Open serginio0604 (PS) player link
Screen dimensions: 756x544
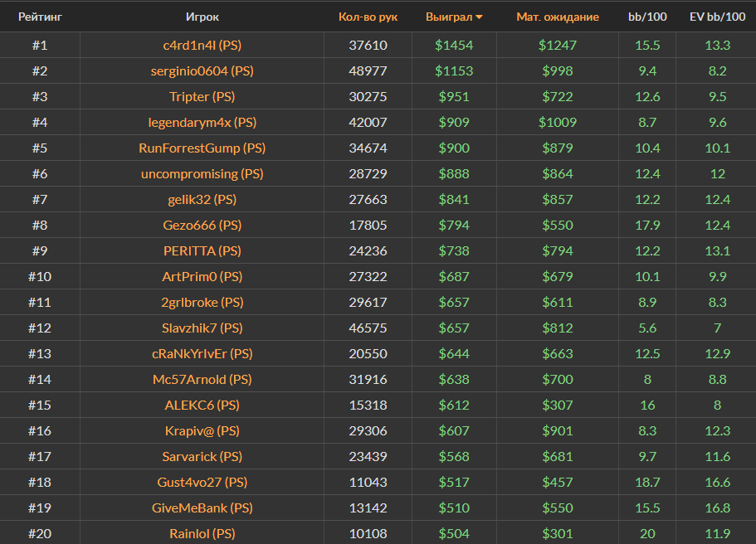click(202, 71)
